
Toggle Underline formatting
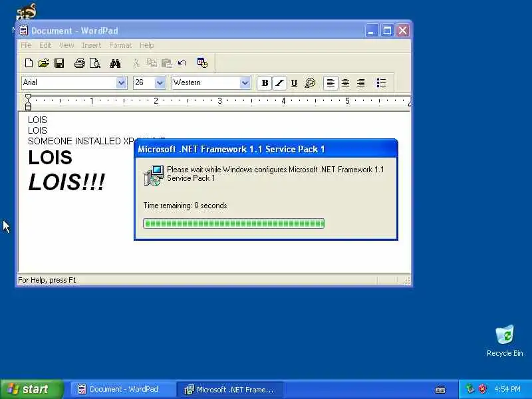tap(294, 82)
